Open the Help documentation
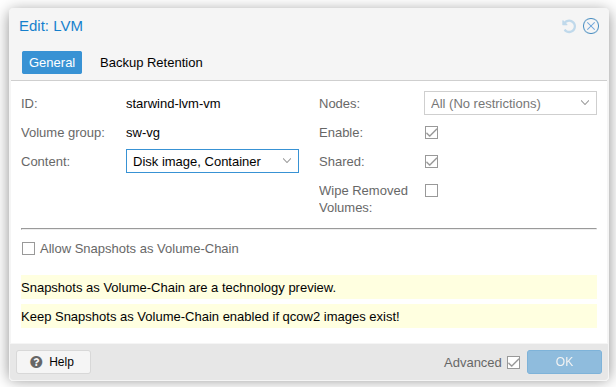This screenshot has width=616, height=387. click(x=53, y=362)
